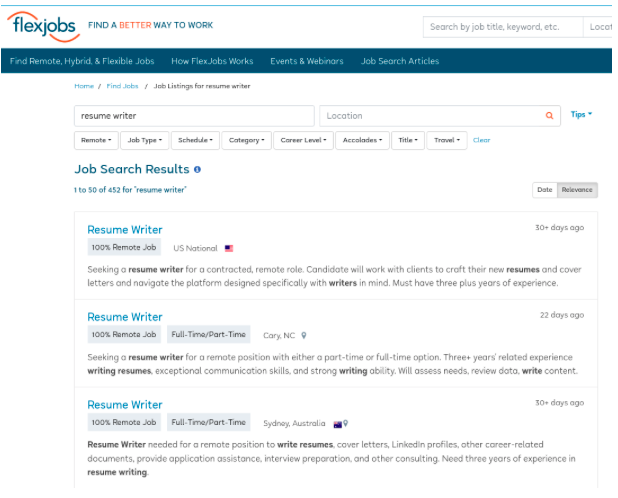Image resolution: width=618 pixels, height=498 pixels.
Task: Open Find Remote, Hybrid, & Flexible Jobs menu
Action: [82, 61]
